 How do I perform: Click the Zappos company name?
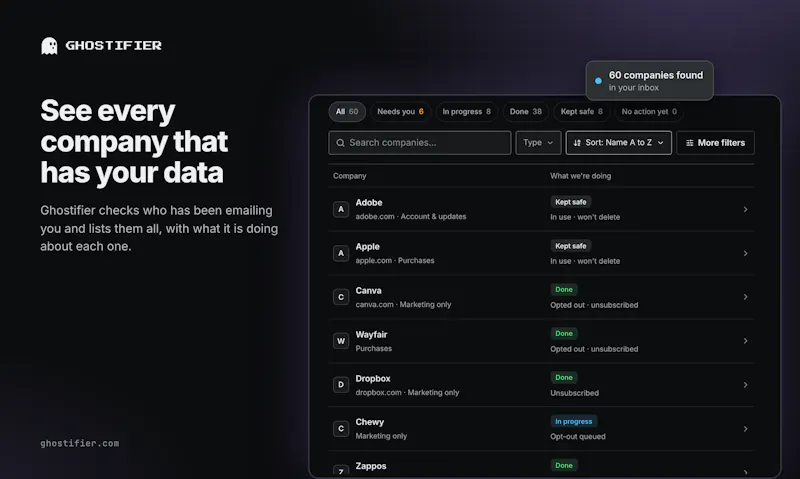coord(371,466)
